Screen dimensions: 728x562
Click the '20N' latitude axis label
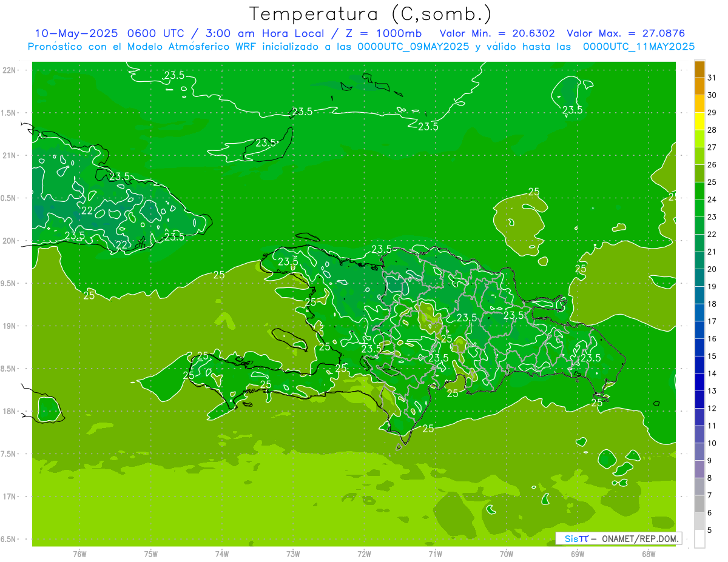click(10, 241)
